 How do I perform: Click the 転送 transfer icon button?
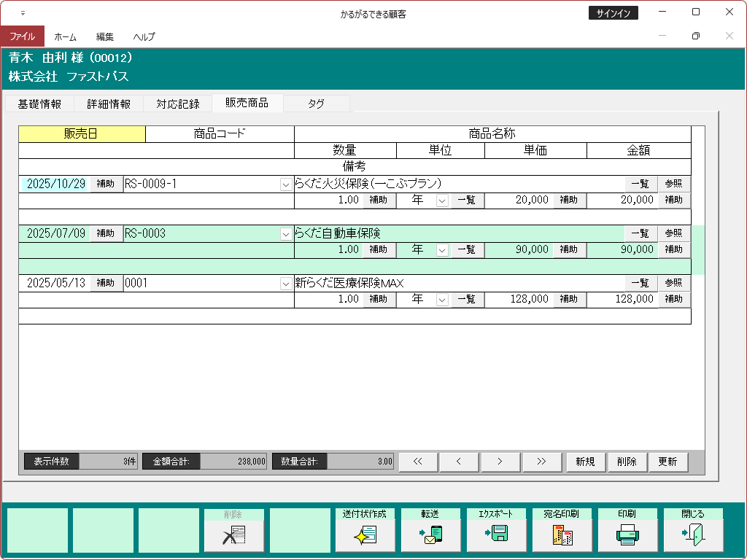tap(430, 535)
